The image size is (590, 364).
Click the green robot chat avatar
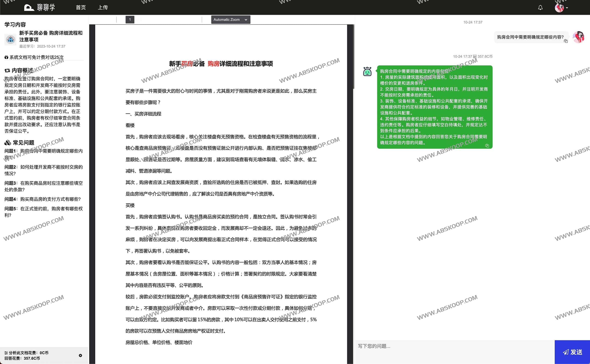click(x=367, y=71)
